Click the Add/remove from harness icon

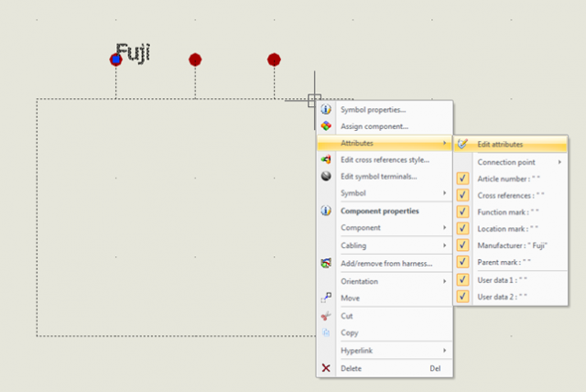[x=326, y=263]
